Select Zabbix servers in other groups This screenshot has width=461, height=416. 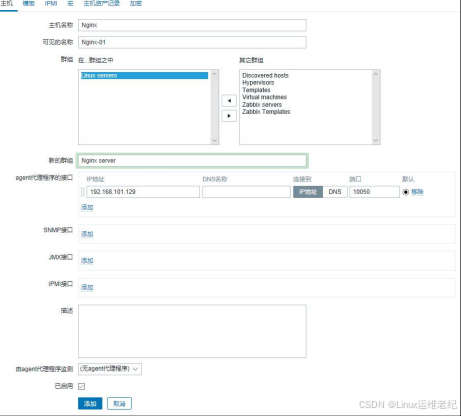[x=262, y=105]
